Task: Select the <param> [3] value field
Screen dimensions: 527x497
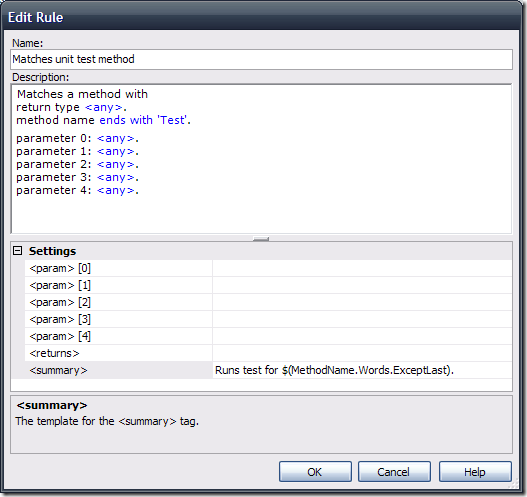Action: [x=362, y=319]
